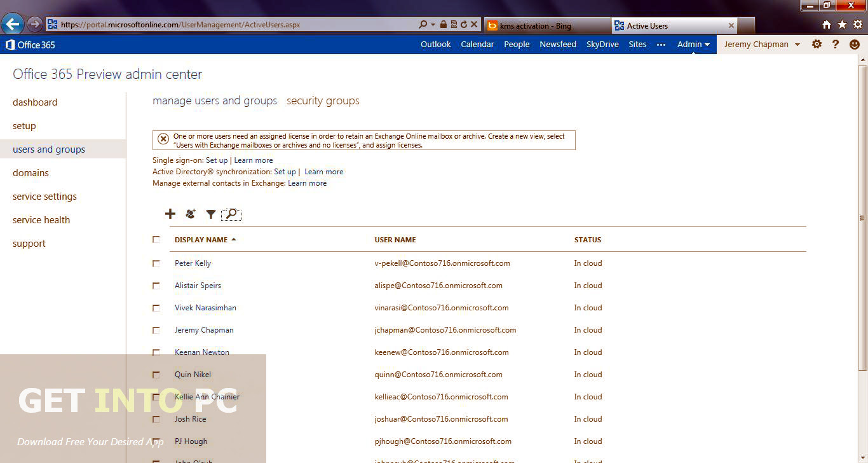This screenshot has height=463, width=868.
Task: Click the smiley feedback icon
Action: click(x=855, y=45)
